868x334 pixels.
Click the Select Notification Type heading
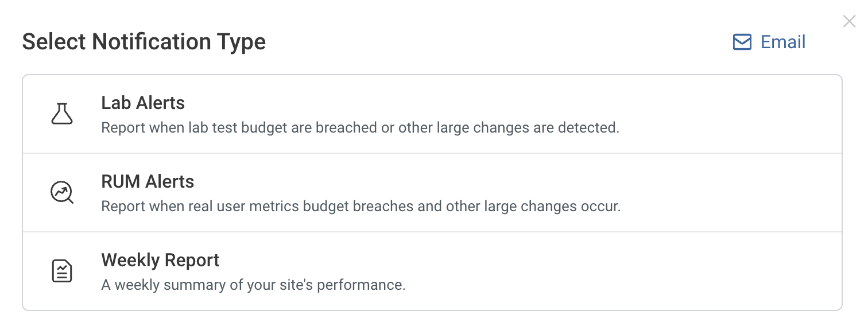pyautogui.click(x=144, y=42)
